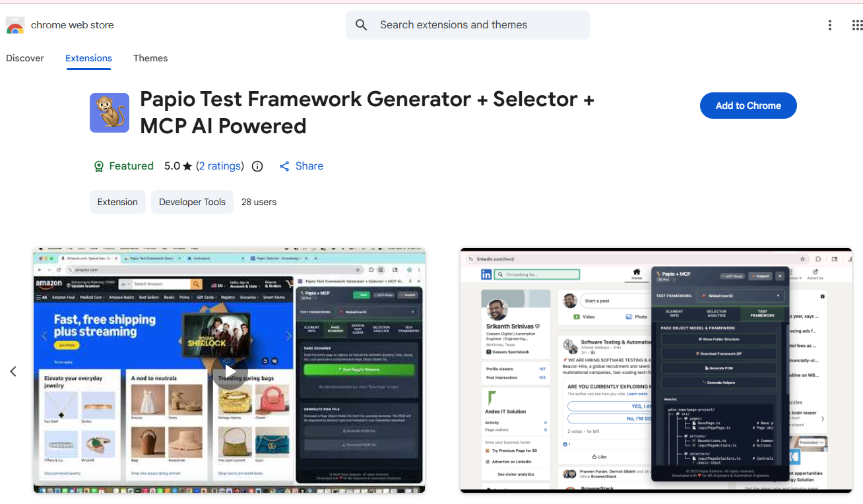Open the 2 ratings link
The width and height of the screenshot is (863, 504).
(x=220, y=166)
